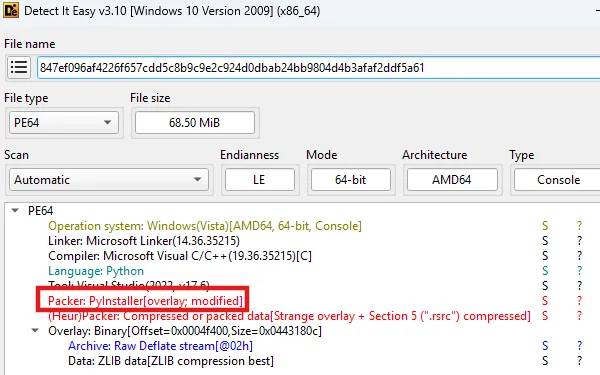Click the question mark on the ZLIB data row
This screenshot has width=600, height=375.
click(x=579, y=361)
